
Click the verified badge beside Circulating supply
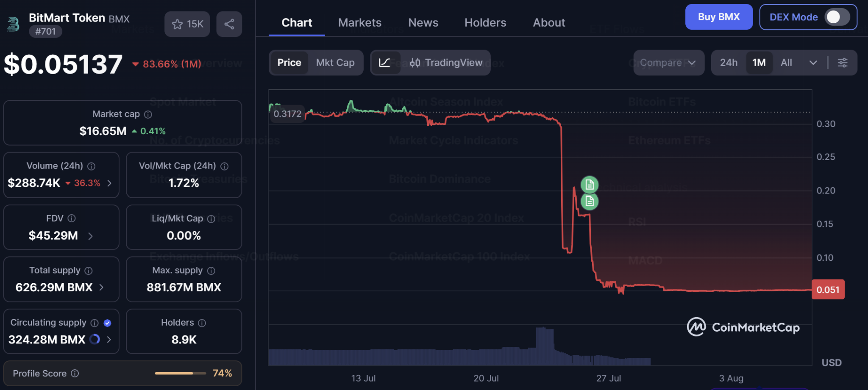click(x=108, y=323)
